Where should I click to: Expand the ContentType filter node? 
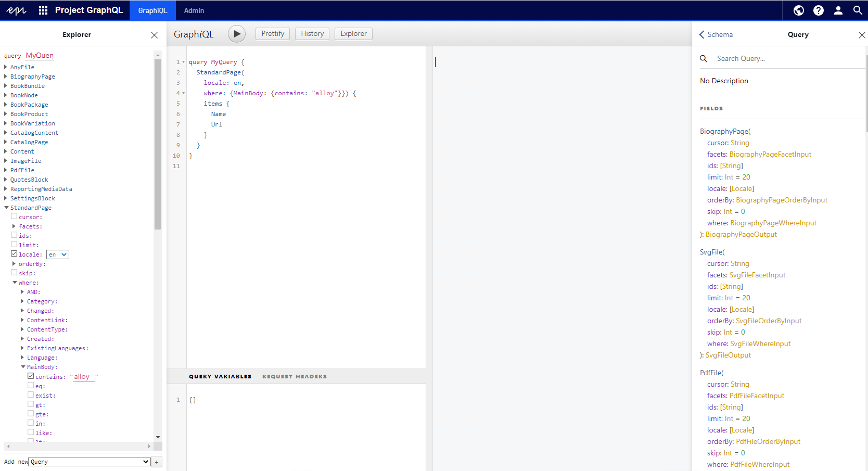pos(22,329)
